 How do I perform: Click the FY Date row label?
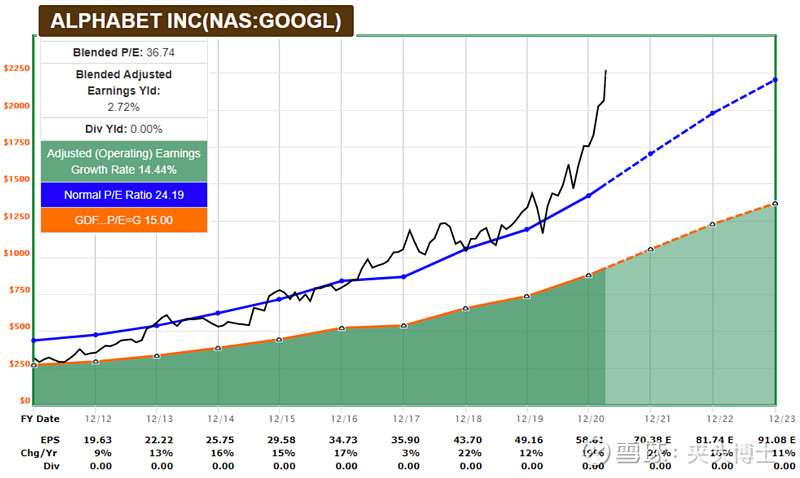tap(40, 419)
